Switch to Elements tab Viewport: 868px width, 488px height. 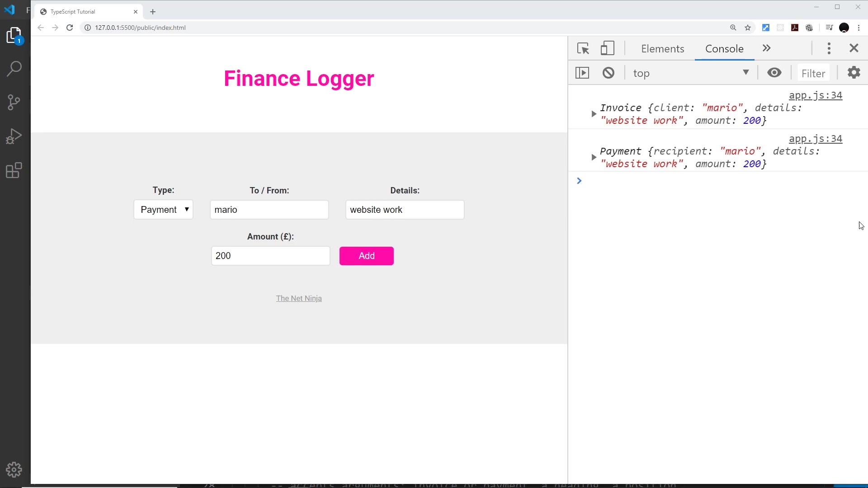coord(662,49)
